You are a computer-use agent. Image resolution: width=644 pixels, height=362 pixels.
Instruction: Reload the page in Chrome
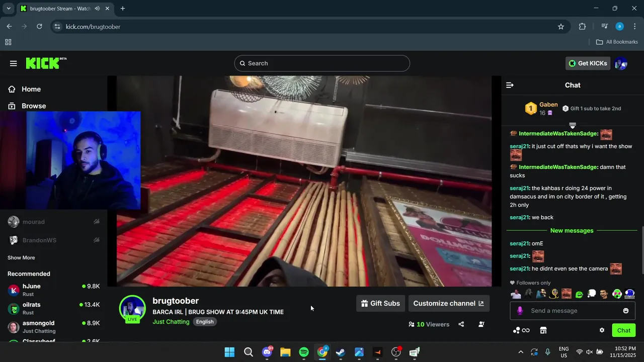[39, 27]
